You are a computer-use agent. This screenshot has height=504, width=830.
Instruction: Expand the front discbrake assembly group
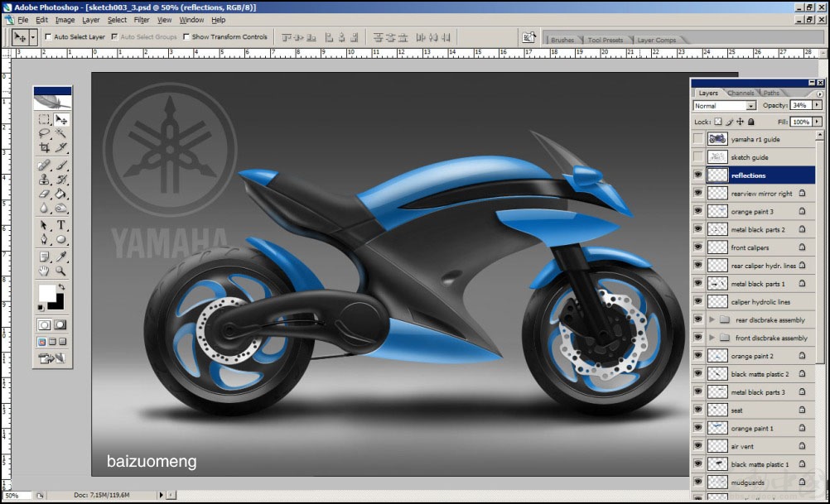pos(712,338)
